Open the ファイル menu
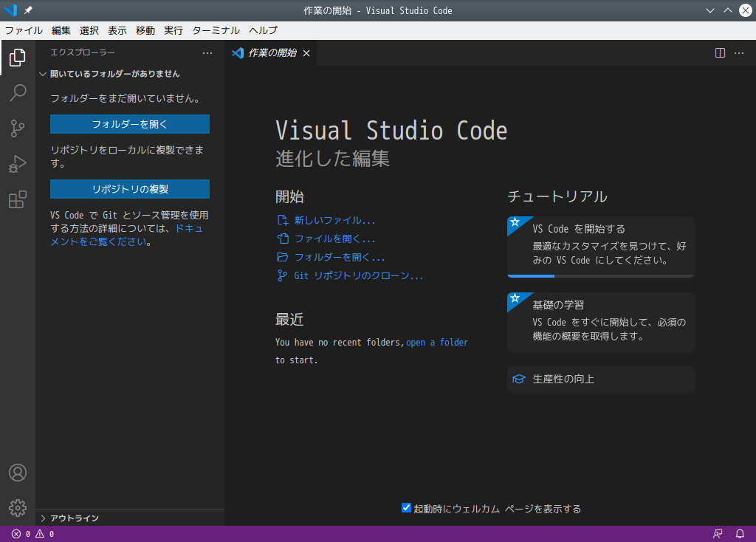Image resolution: width=756 pixels, height=542 pixels. (24, 30)
